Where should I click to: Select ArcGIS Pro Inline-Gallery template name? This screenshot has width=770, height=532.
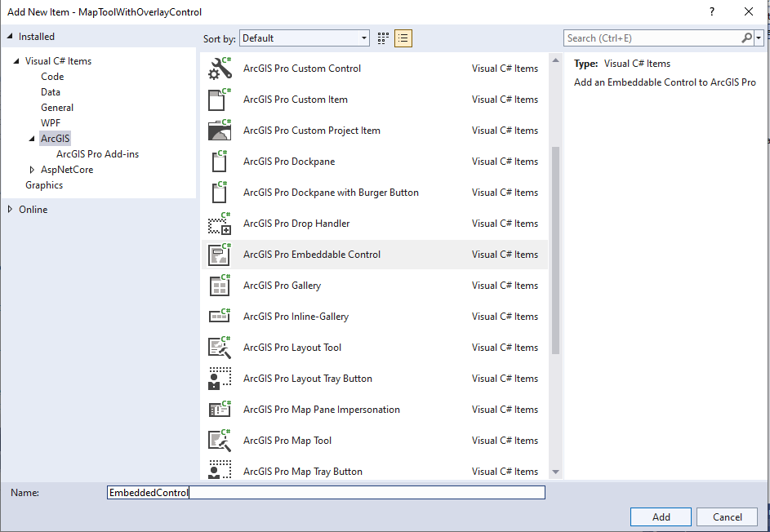296,317
